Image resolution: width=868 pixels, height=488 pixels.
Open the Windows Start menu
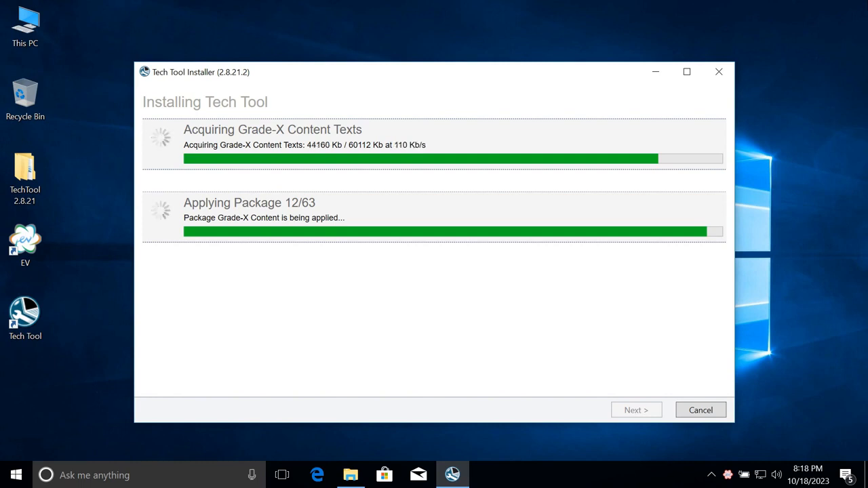[x=16, y=474]
